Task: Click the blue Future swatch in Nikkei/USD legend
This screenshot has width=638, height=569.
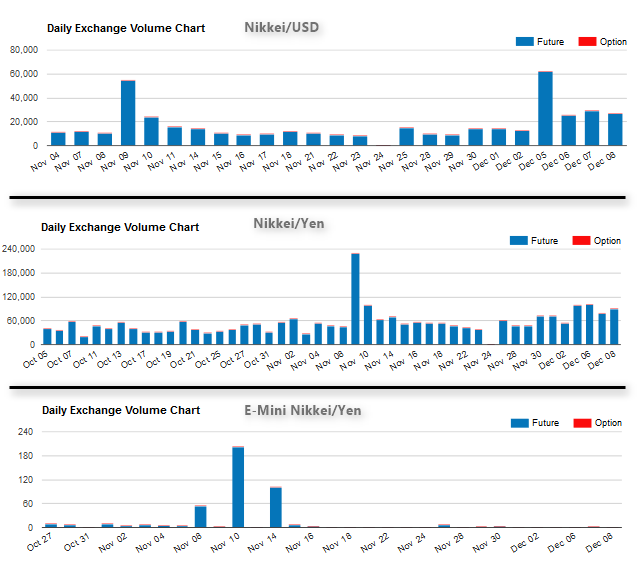Action: click(525, 42)
